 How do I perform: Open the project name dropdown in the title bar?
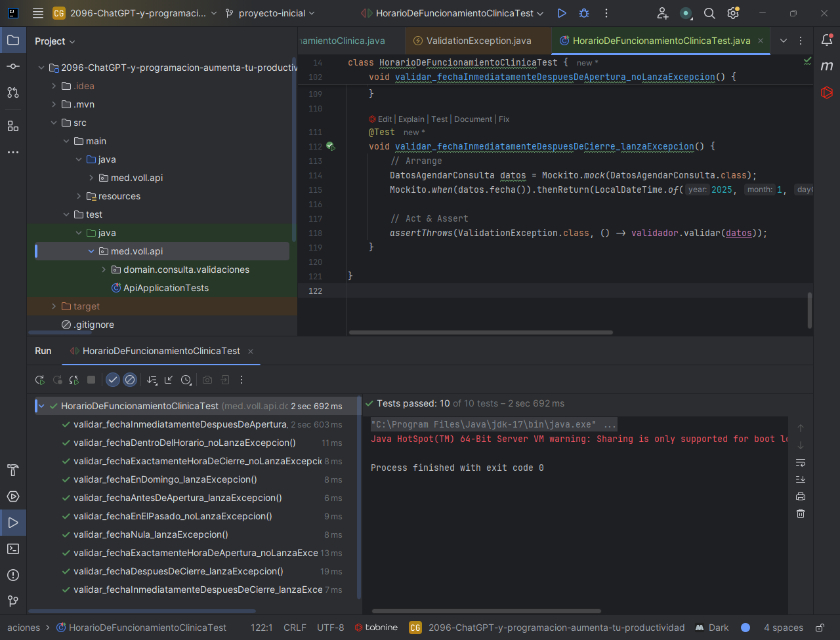(135, 13)
